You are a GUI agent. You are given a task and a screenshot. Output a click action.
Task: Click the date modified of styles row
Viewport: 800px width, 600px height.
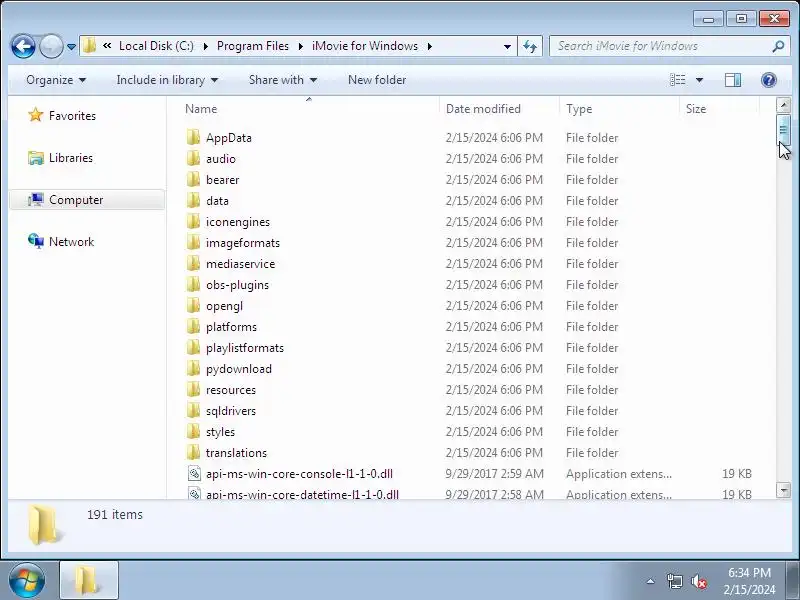coord(494,432)
